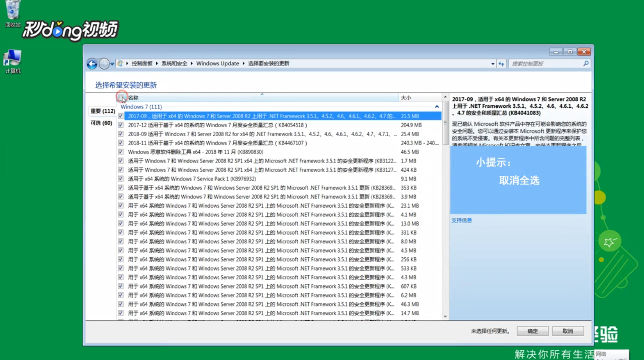Click the Back navigation arrow

92,63
